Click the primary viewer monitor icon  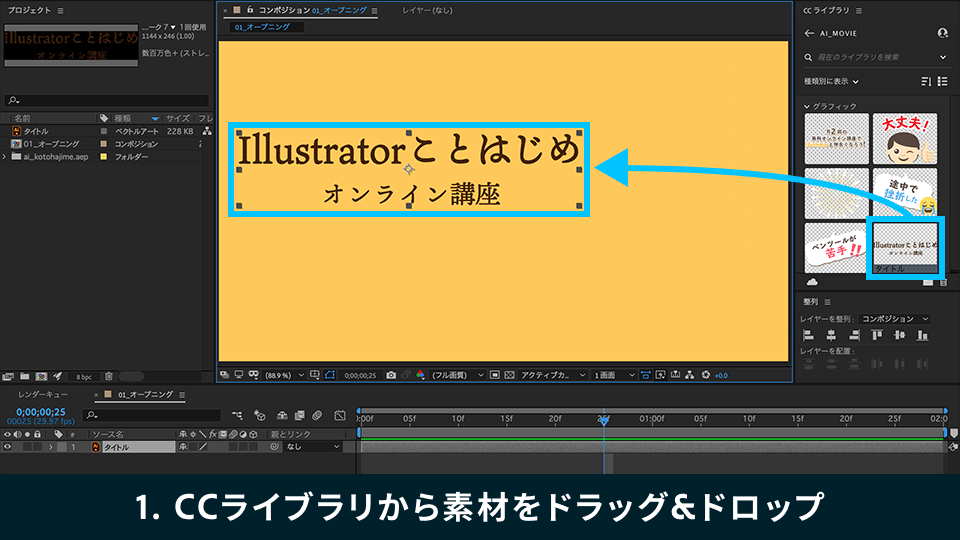coord(239,375)
